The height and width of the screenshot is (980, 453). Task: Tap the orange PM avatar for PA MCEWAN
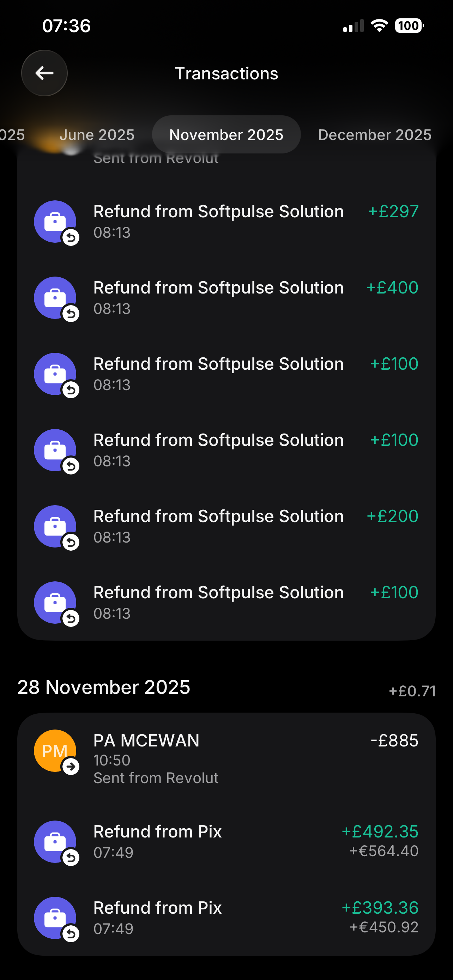[x=55, y=750]
